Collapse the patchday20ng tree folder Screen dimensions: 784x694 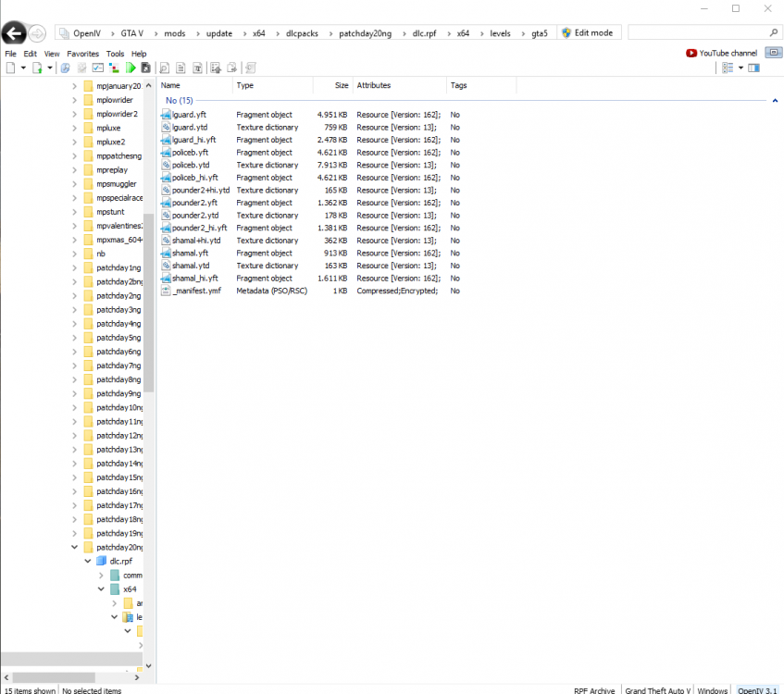pyautogui.click(x=74, y=547)
